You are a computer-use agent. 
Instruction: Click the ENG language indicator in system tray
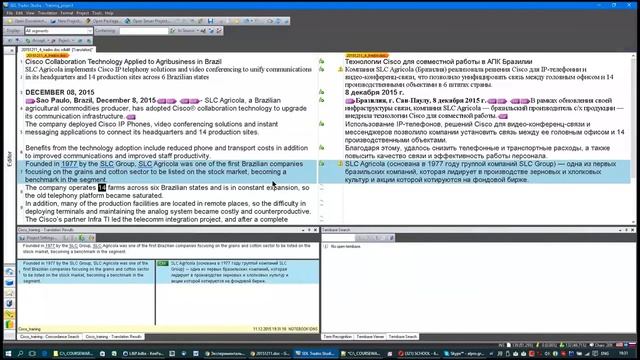tap(605, 353)
